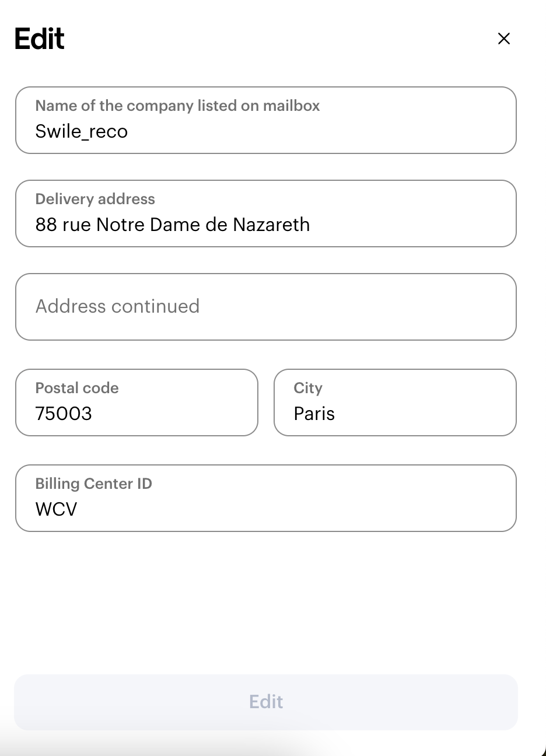Click the "City" field label
Viewport: 546px width, 756px height.
308,388
